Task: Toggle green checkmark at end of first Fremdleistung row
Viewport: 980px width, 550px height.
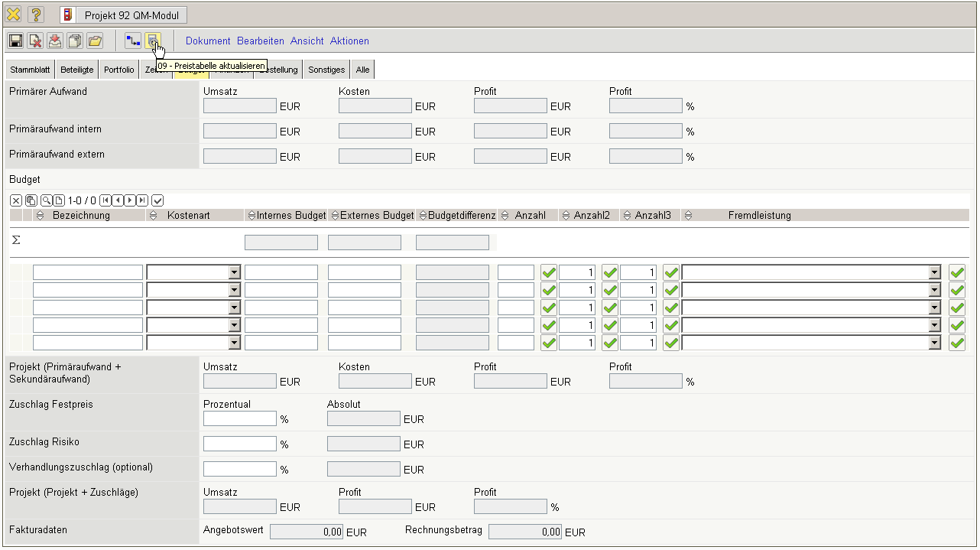Action: tap(956, 272)
